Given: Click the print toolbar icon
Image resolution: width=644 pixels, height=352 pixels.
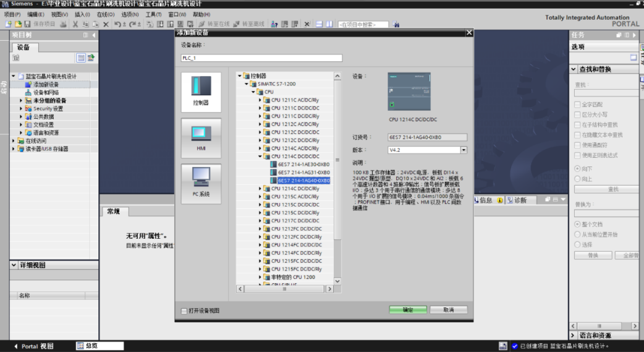Looking at the screenshot, I should click(63, 24).
